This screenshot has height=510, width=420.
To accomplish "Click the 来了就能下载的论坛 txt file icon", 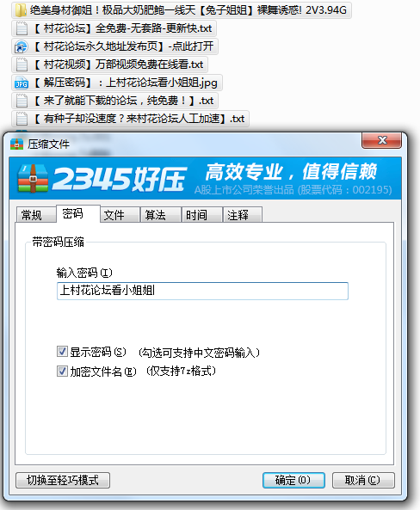I will [22, 101].
